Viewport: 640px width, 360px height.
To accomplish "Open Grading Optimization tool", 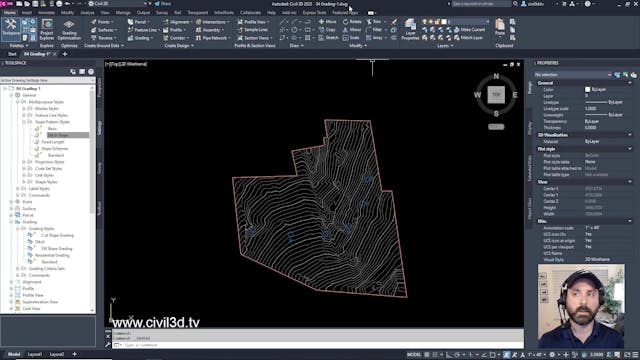I will (x=69, y=29).
